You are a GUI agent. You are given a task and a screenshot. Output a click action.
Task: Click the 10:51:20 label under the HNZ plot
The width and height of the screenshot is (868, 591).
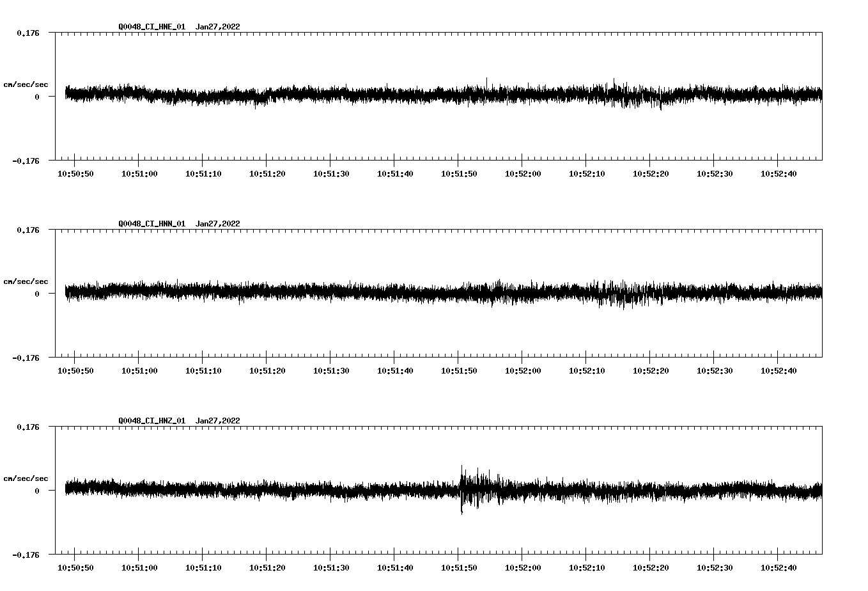(267, 568)
